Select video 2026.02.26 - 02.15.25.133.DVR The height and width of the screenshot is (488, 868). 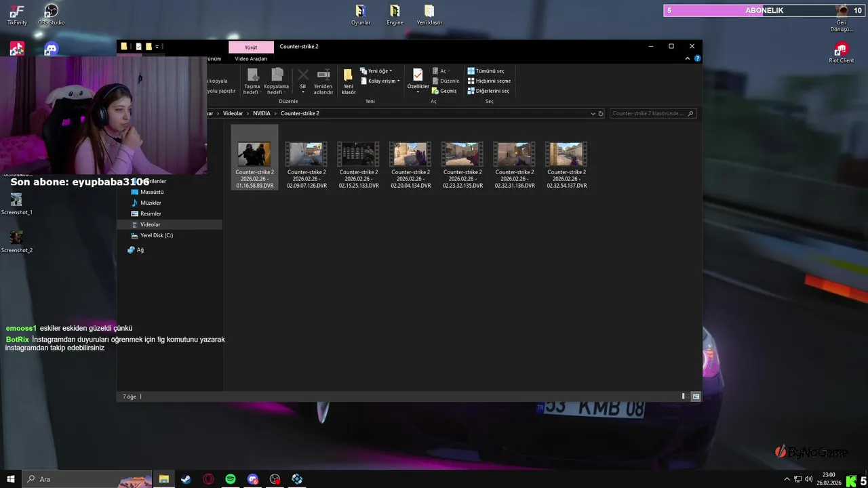coord(359,165)
